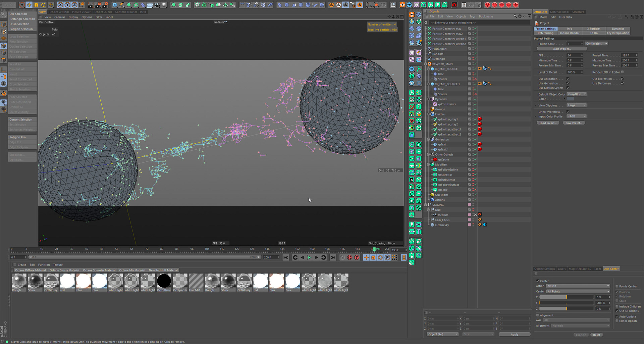Viewport: 644px width, 344px height.
Task: Select the Move tool in the top toolbar
Action: (29, 5)
